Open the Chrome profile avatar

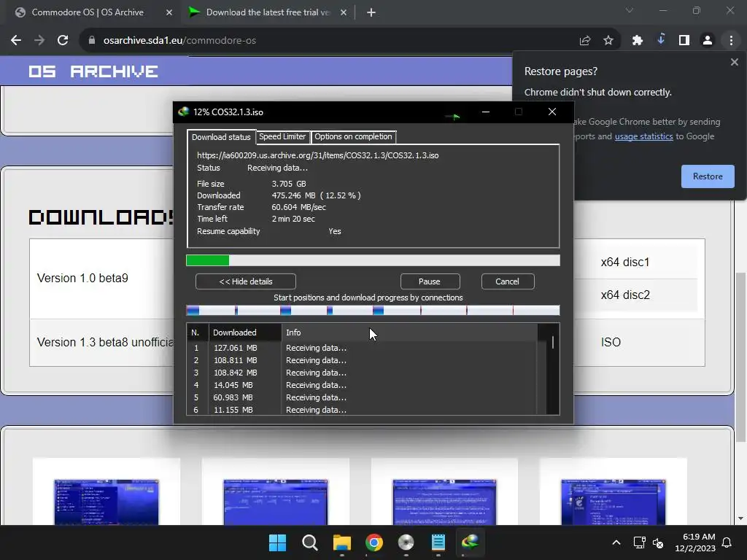tap(708, 41)
